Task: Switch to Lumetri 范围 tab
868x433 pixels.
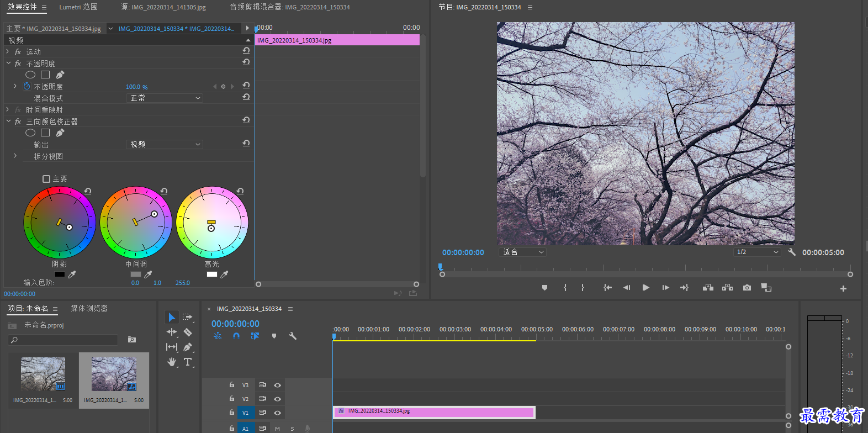Action: [78, 7]
